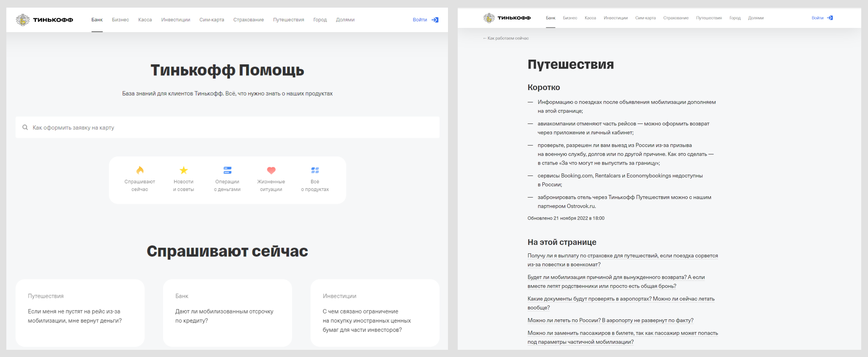Open the Банк card about отсрочку по кредиту
868x357 pixels.
point(227,313)
